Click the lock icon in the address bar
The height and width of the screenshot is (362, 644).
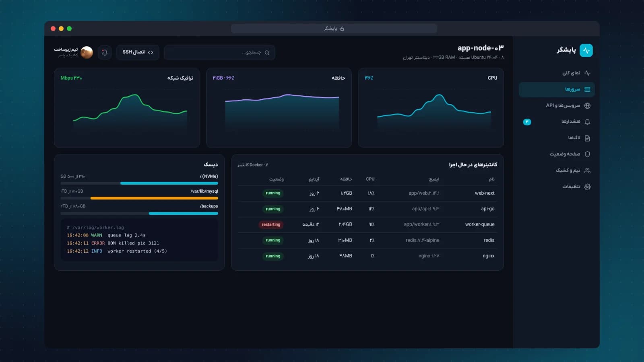342,29
